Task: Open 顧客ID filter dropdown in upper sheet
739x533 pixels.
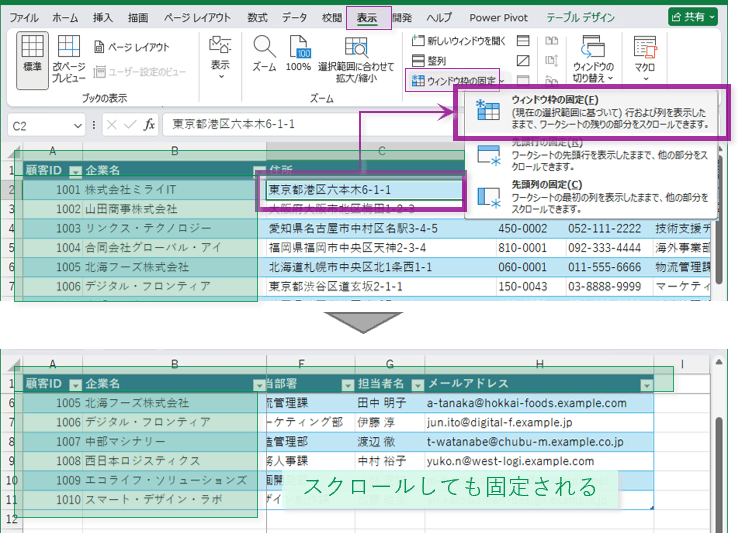Action: tap(75, 171)
